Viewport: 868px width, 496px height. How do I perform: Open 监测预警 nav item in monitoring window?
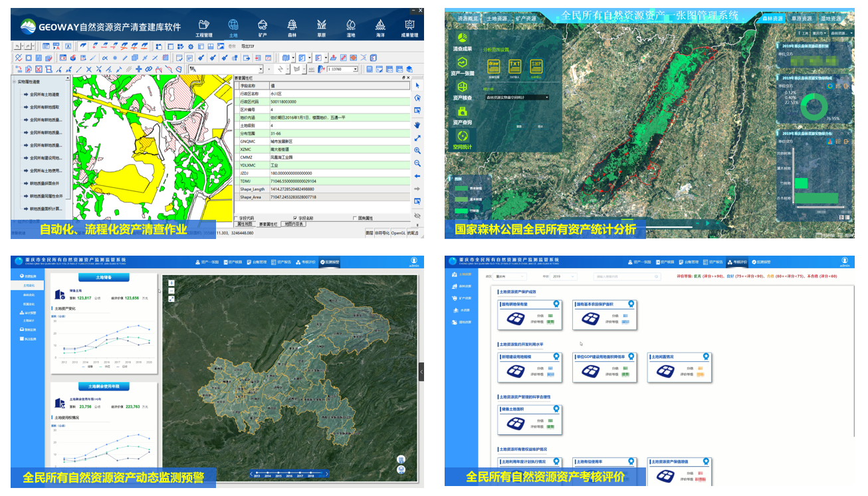(329, 262)
